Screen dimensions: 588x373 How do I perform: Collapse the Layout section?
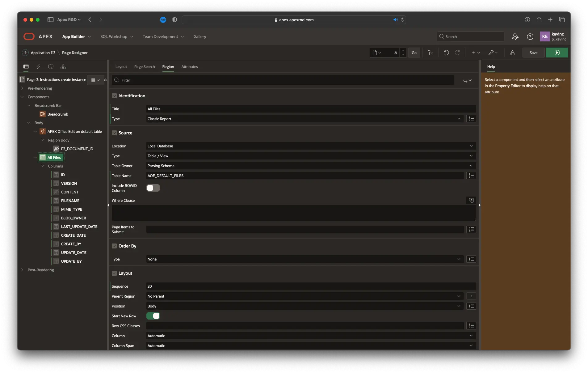tap(114, 273)
